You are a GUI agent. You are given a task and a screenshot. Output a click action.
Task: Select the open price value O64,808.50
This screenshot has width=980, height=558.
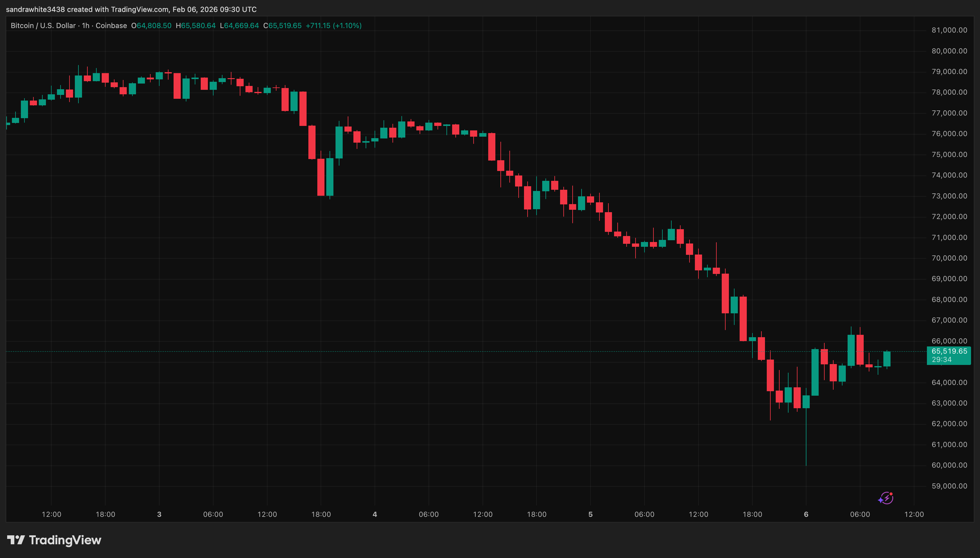[151, 25]
